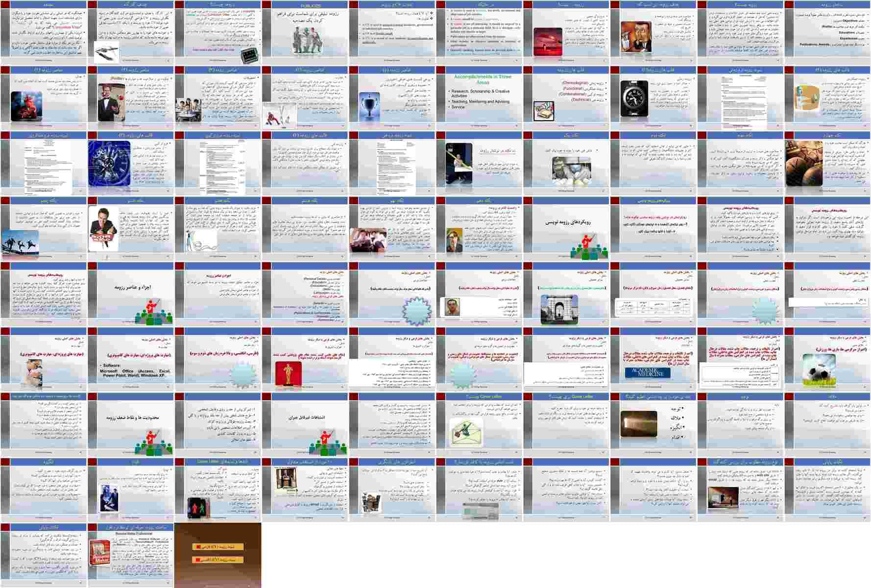The width and height of the screenshot is (871, 588).
Task: Select the slide with the red sunset picture
Action: [x=566, y=32]
